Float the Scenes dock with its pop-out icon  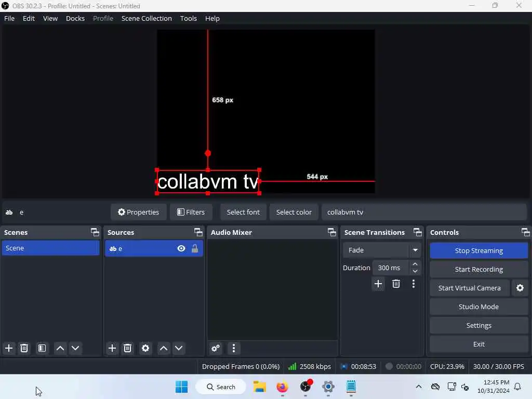(95, 232)
